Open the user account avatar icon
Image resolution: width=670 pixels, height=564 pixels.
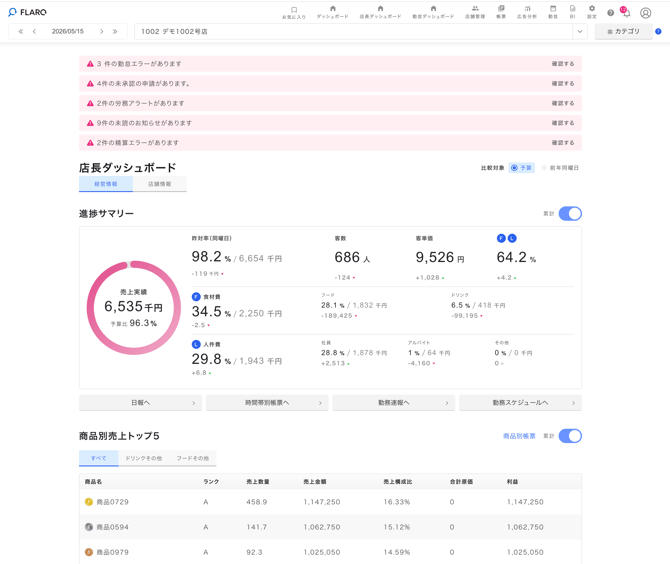click(646, 13)
